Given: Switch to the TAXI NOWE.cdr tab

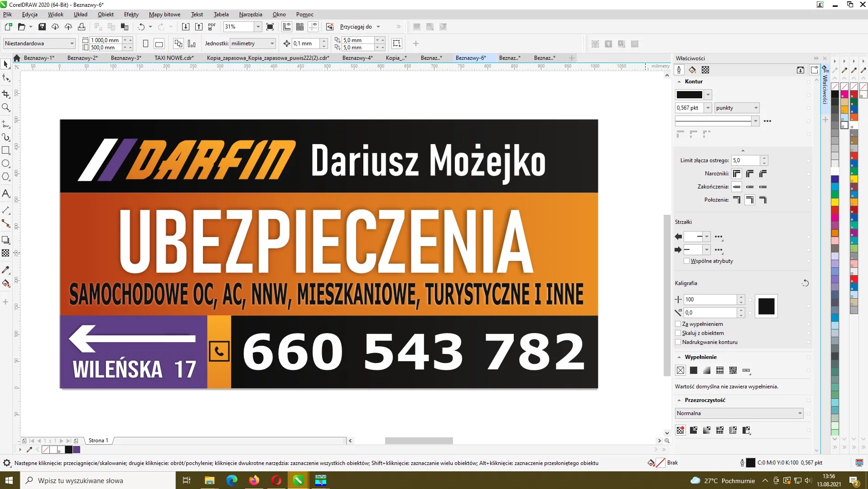Looking at the screenshot, I should point(174,58).
